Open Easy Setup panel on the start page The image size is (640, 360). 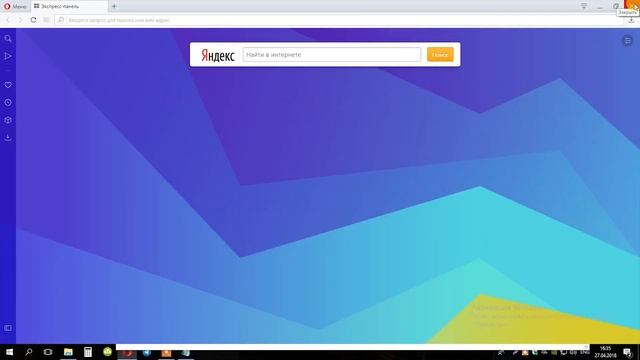(x=628, y=40)
